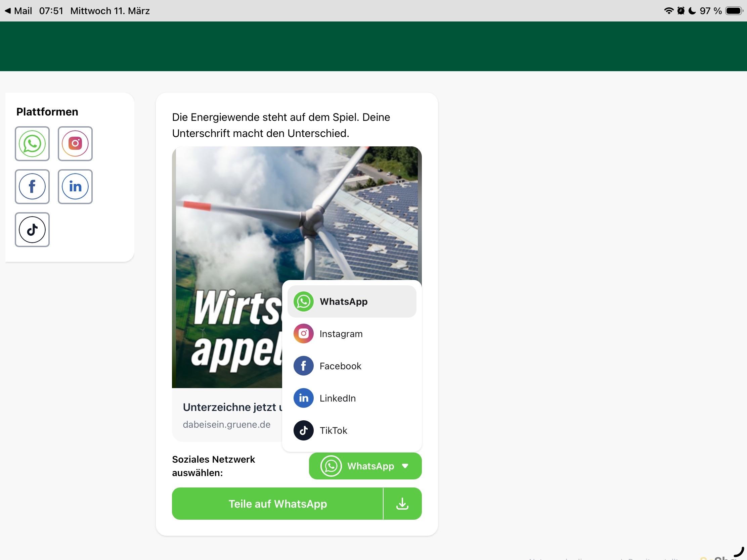Select WhatsApp in the Plattformen panel
Image resolution: width=747 pixels, height=560 pixels.
tap(32, 143)
